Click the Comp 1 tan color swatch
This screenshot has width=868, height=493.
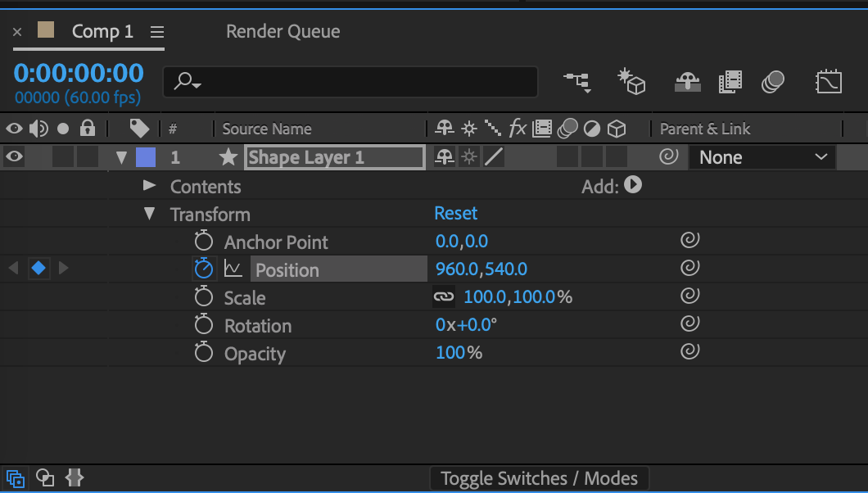coord(46,29)
